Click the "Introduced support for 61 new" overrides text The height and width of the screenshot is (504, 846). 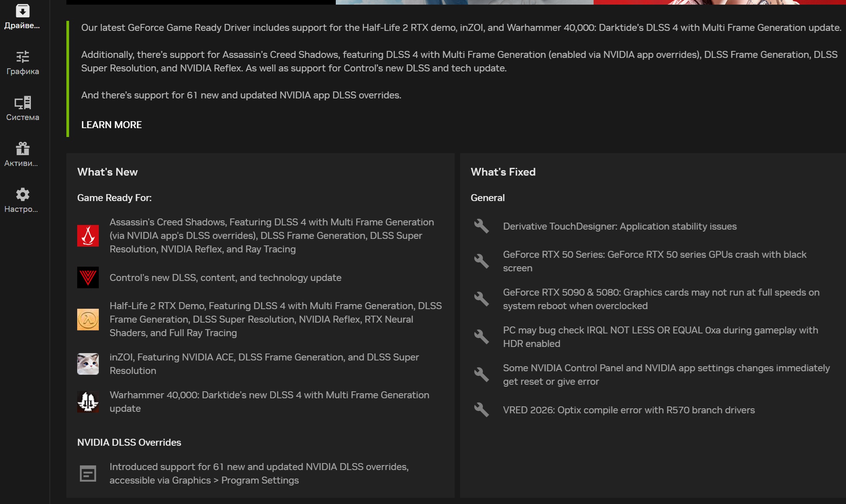[x=259, y=474]
